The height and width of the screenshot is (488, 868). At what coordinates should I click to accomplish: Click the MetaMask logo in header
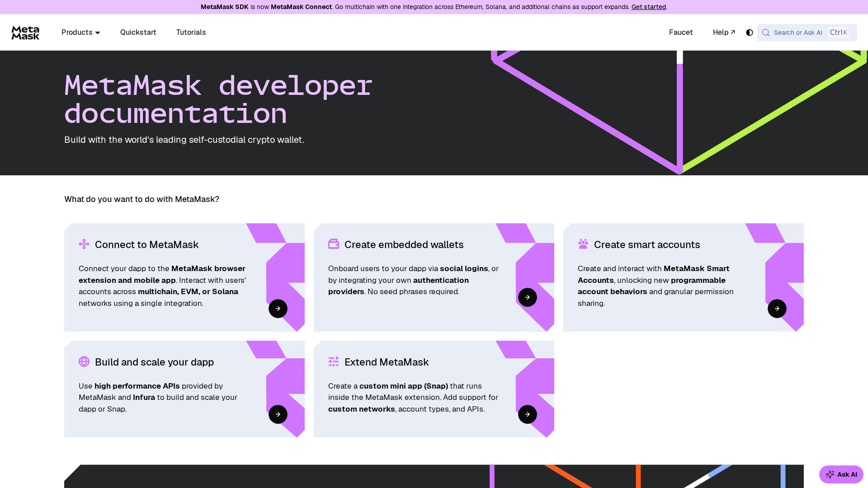coord(25,33)
